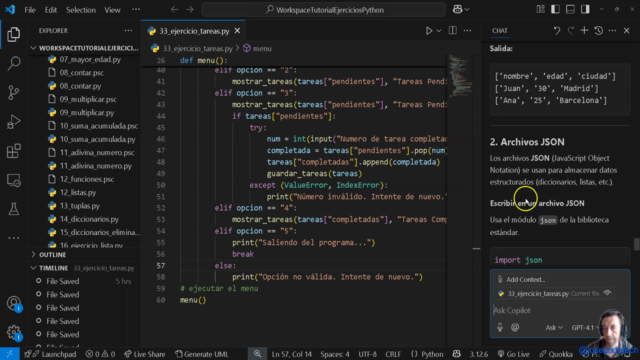Redo last chat request

(x=571, y=31)
